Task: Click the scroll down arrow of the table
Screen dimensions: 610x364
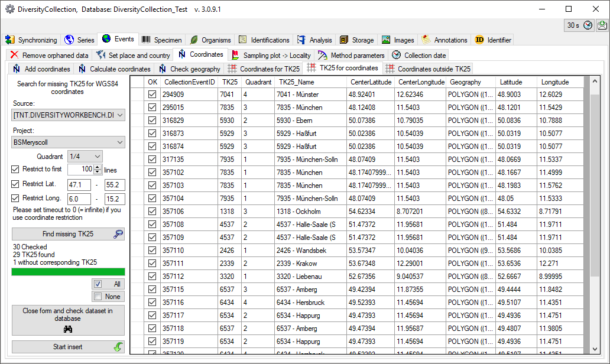Action: (595, 349)
